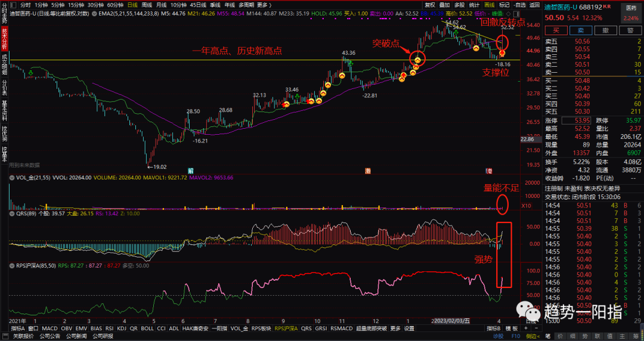Expand 更多 periods menu

[264, 5]
